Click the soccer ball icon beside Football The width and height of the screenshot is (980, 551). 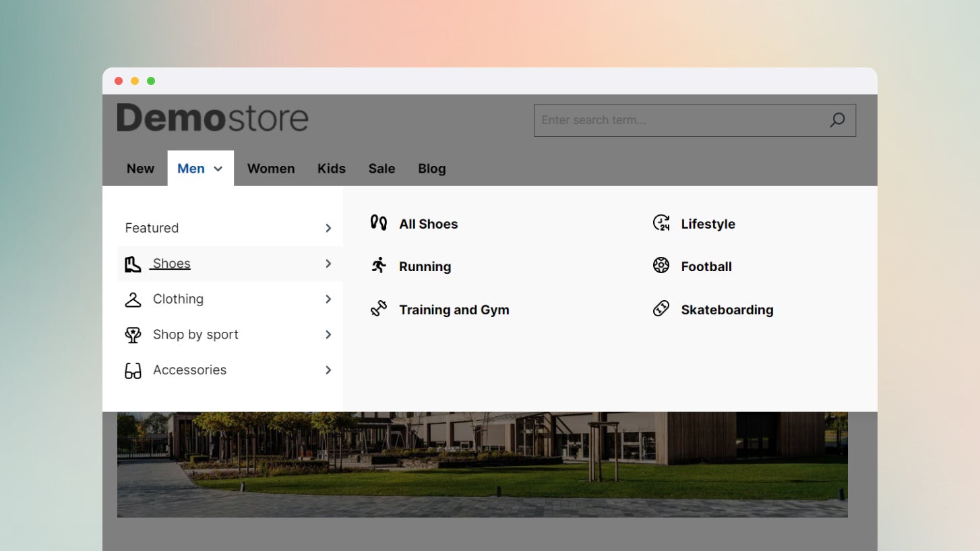tap(661, 265)
